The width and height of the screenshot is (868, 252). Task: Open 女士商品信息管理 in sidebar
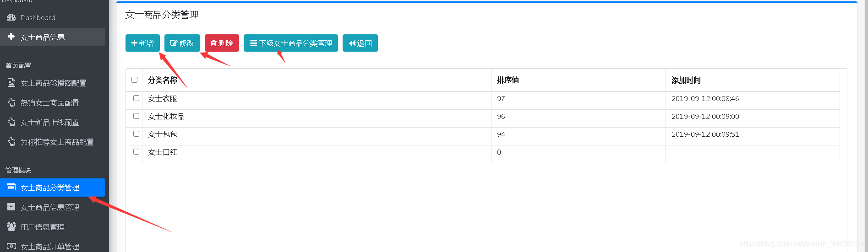click(x=53, y=207)
